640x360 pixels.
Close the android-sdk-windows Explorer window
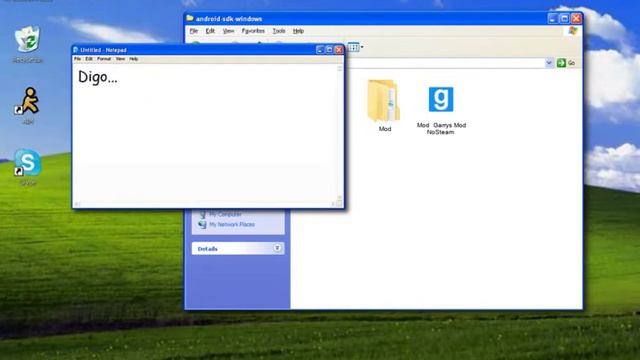pyautogui.click(x=576, y=18)
